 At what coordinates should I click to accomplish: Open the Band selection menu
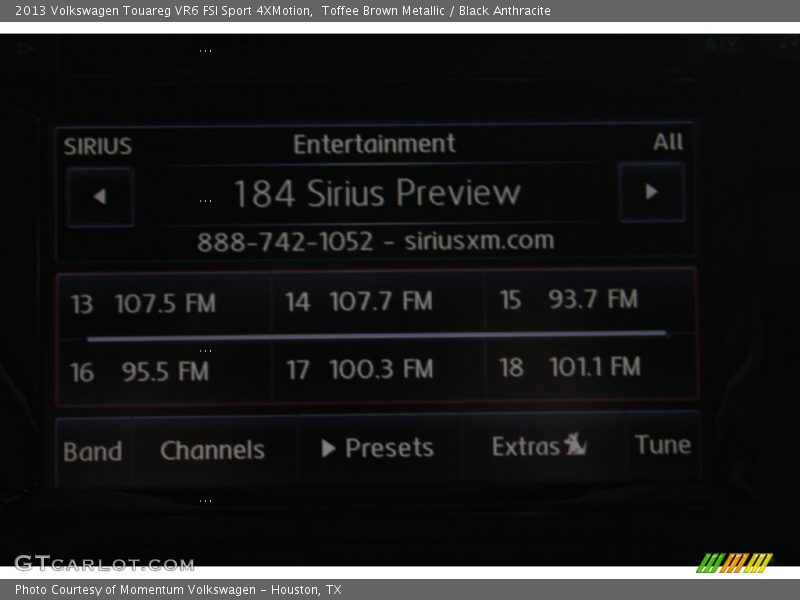tap(93, 451)
